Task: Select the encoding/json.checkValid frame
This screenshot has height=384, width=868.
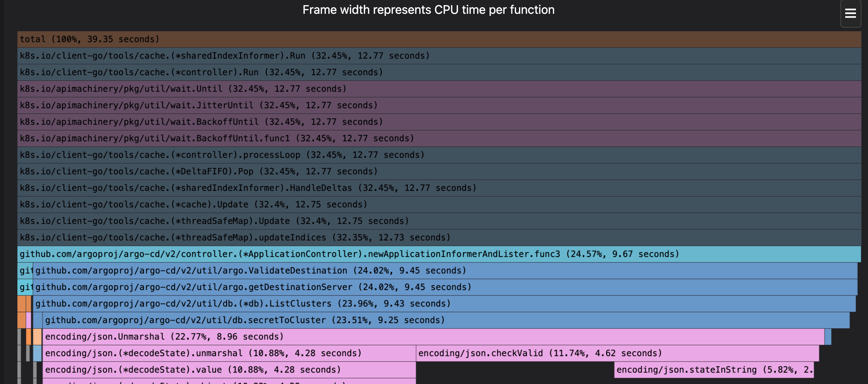Action: (539, 353)
